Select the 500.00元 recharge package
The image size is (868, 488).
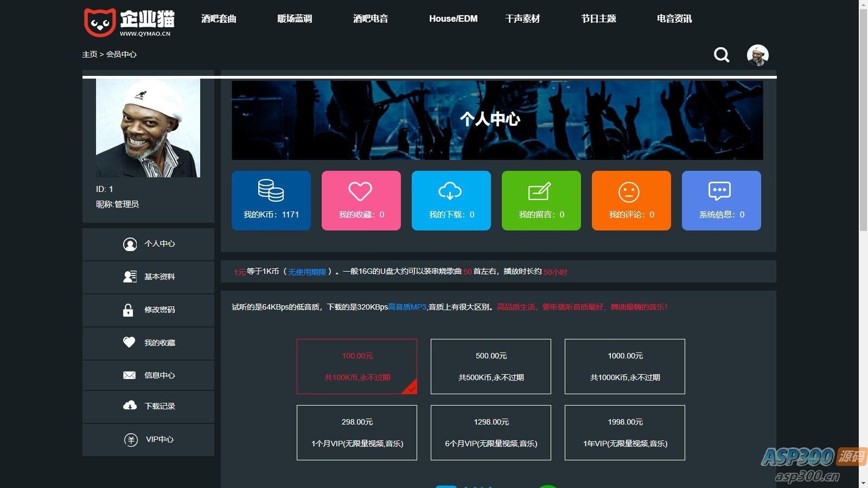490,366
